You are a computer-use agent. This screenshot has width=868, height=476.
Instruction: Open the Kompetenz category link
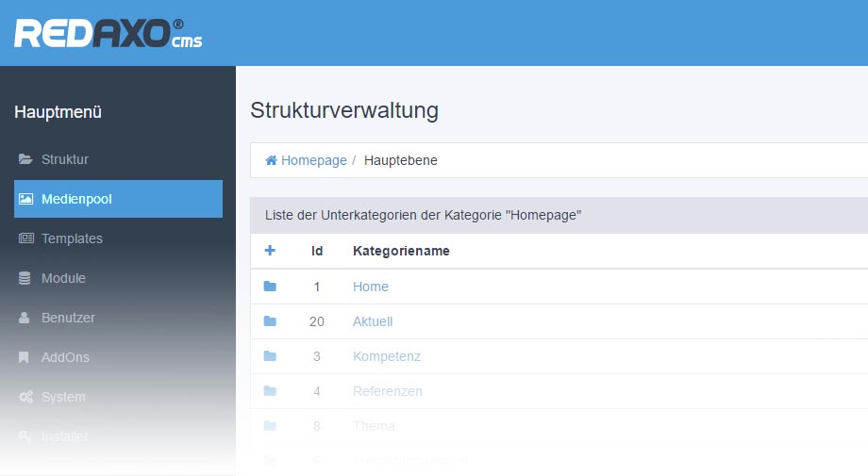[387, 356]
